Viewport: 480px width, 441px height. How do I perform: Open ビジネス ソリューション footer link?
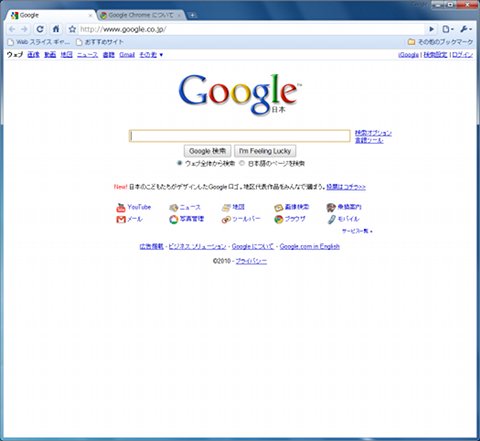coord(197,247)
